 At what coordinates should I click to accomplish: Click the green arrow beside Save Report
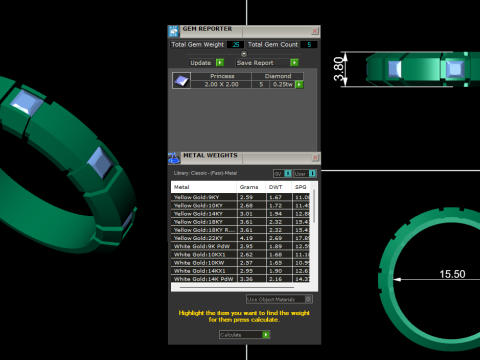coord(294,63)
